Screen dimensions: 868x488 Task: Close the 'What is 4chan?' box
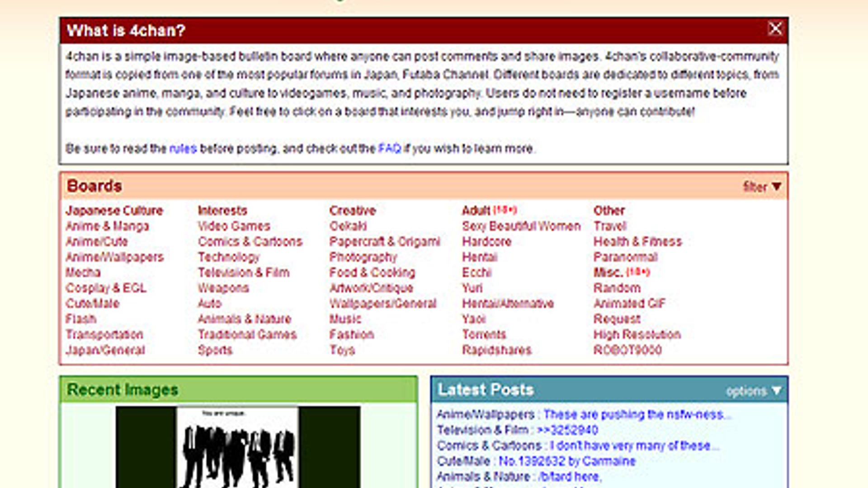(775, 29)
